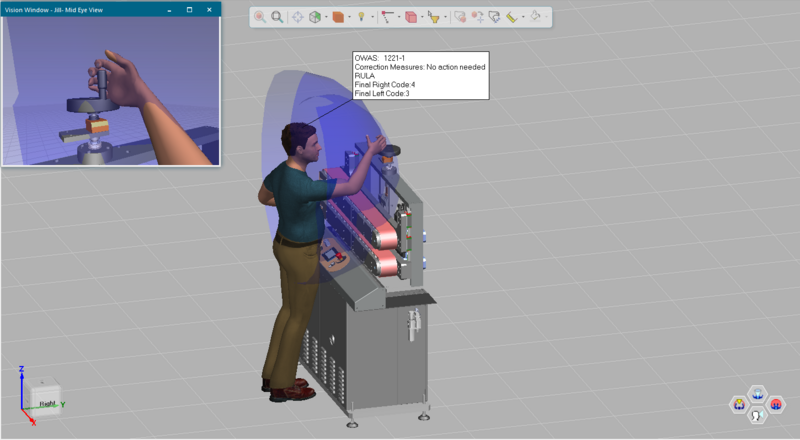Click the orange shaded display mode cube
The image size is (800, 440).
click(x=338, y=17)
